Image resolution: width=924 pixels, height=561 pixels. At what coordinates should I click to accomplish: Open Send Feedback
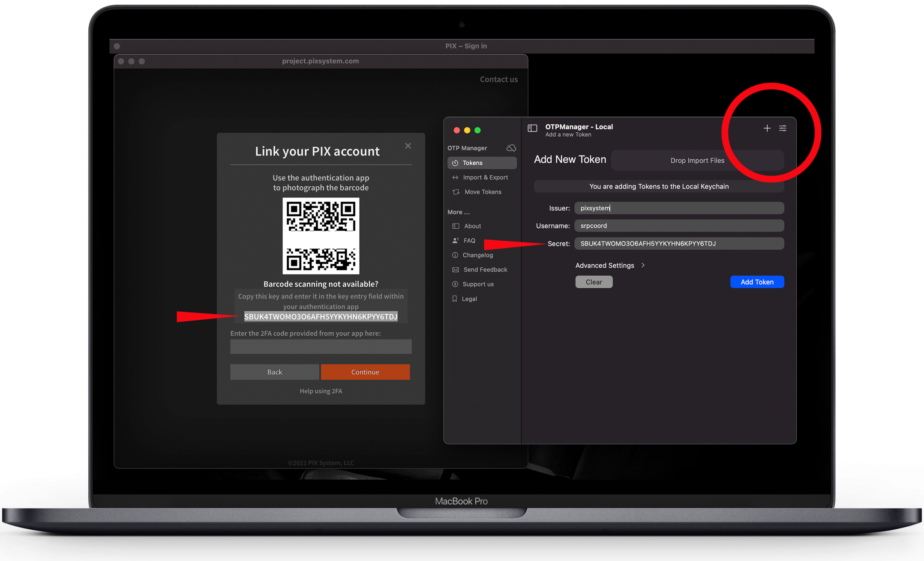485,270
